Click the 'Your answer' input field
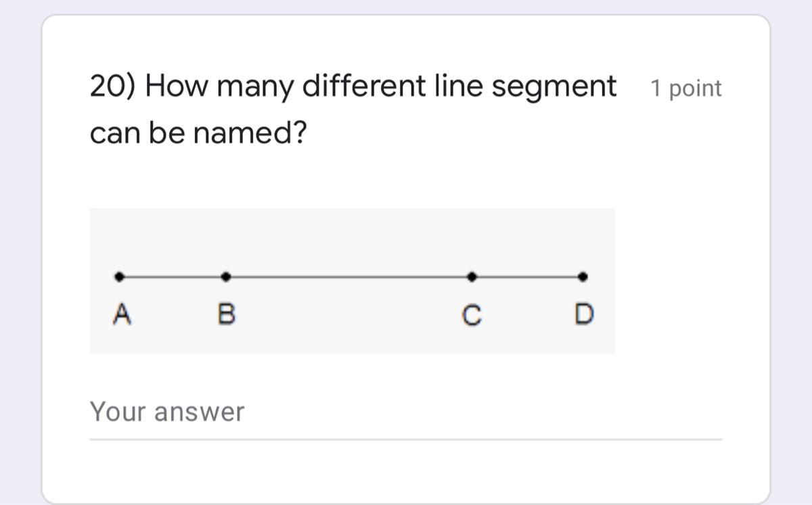812x505 pixels. point(405,412)
